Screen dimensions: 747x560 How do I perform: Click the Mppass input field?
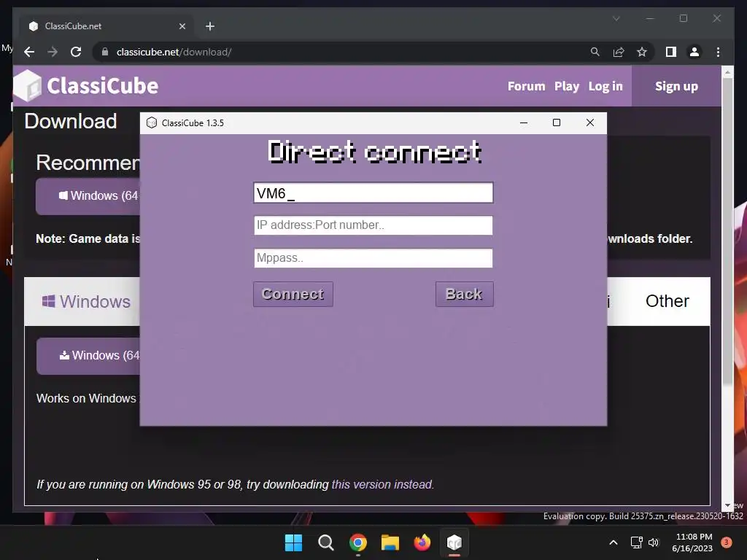click(x=373, y=258)
